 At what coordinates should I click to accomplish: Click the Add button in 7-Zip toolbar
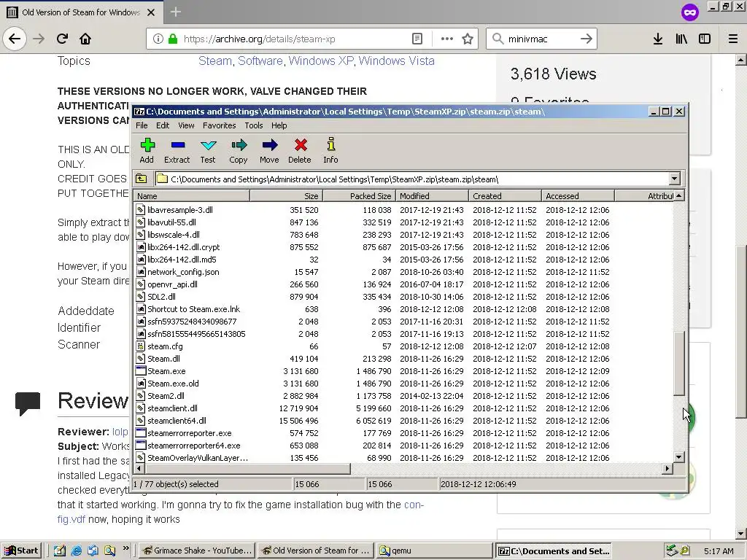(147, 150)
